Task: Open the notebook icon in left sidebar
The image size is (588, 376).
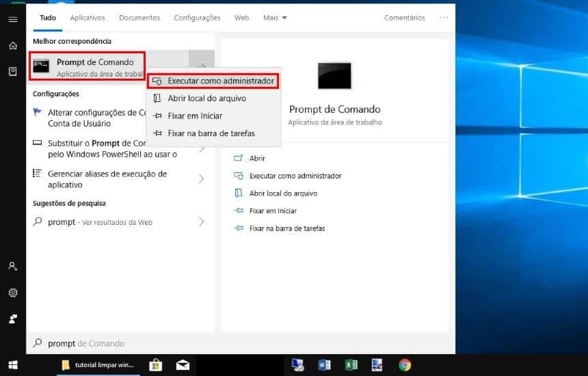Action: (13, 71)
